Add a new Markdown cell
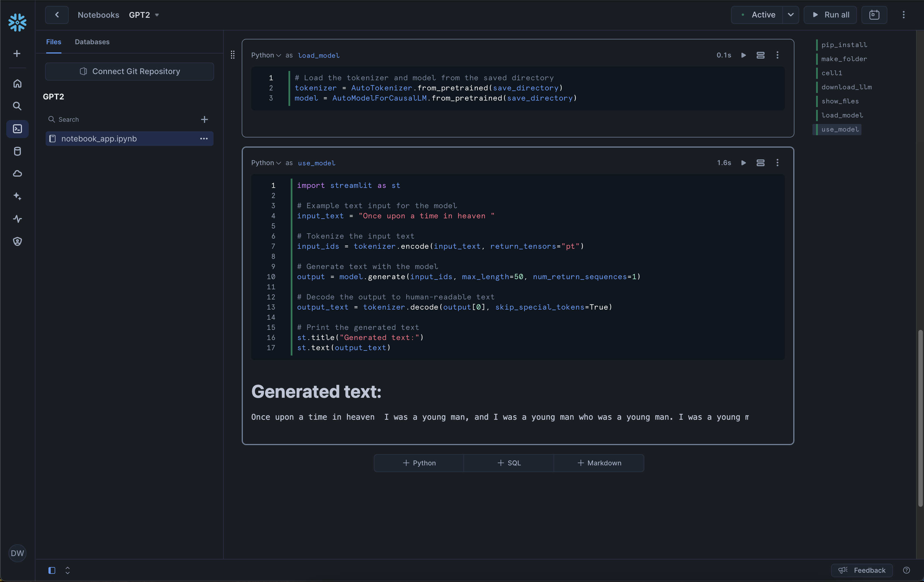This screenshot has width=924, height=582. pyautogui.click(x=599, y=463)
